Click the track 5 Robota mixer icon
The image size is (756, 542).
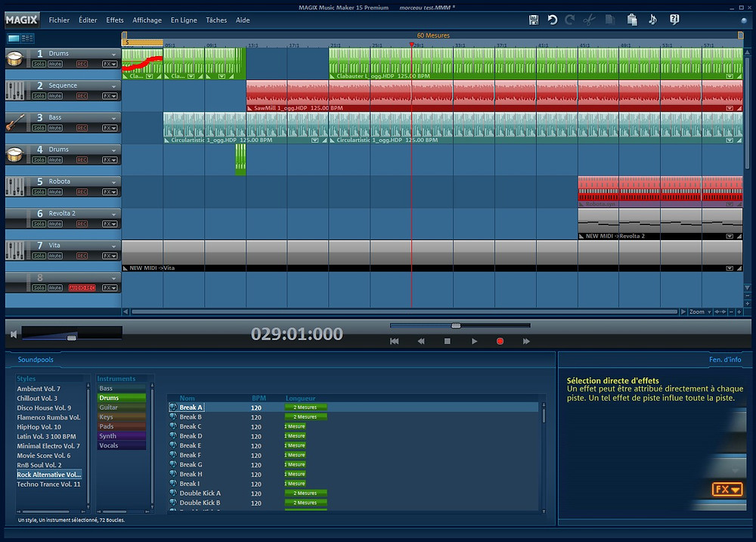(x=15, y=187)
